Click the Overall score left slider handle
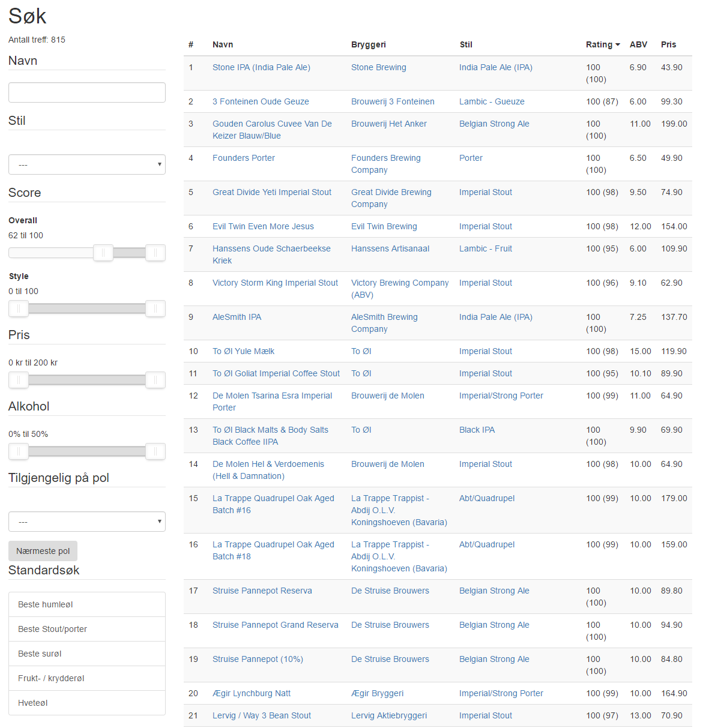703x728 pixels. (x=103, y=253)
